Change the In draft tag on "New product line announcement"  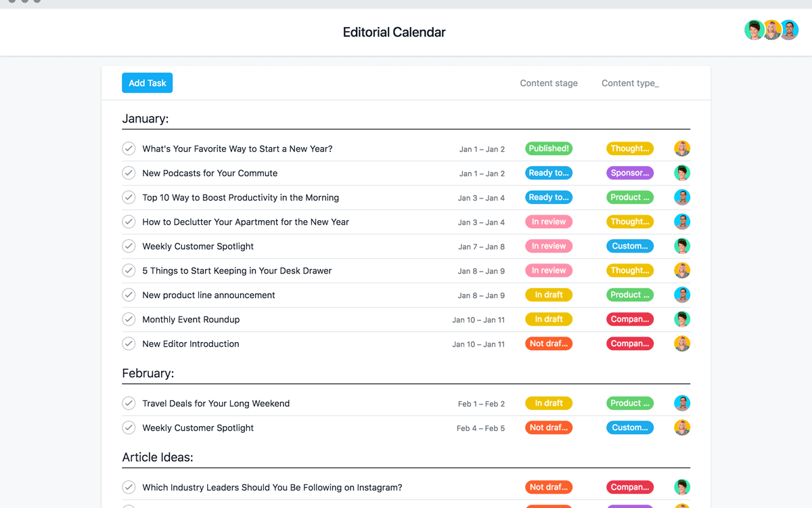click(549, 295)
